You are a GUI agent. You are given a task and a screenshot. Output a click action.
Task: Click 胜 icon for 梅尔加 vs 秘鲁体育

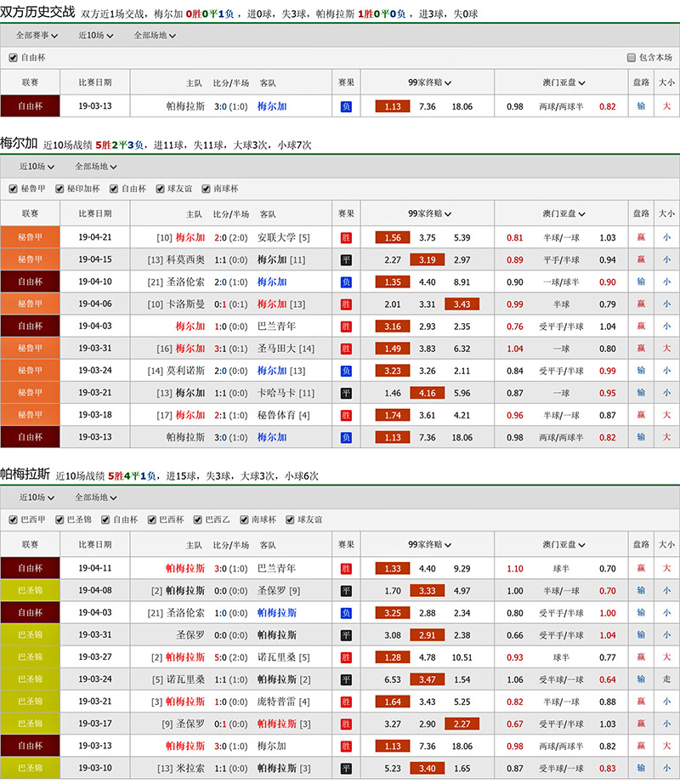click(346, 415)
